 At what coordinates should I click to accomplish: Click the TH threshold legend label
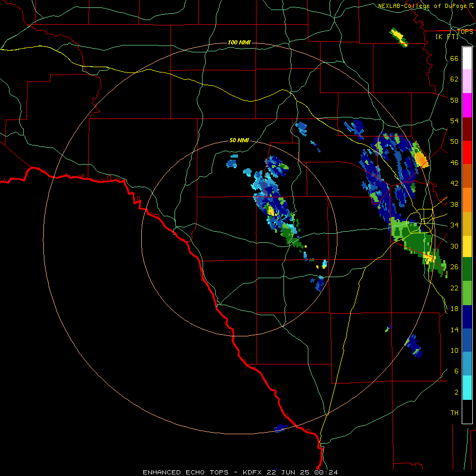coord(454,413)
